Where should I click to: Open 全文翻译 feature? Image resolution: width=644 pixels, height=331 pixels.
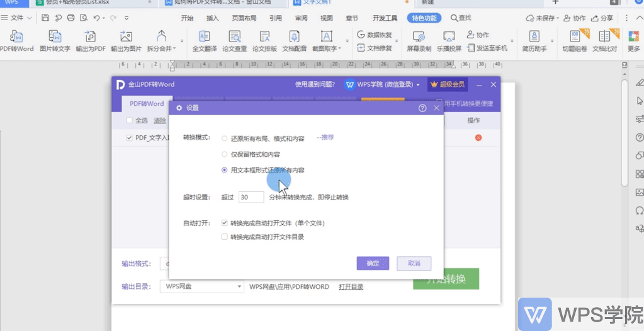204,41
